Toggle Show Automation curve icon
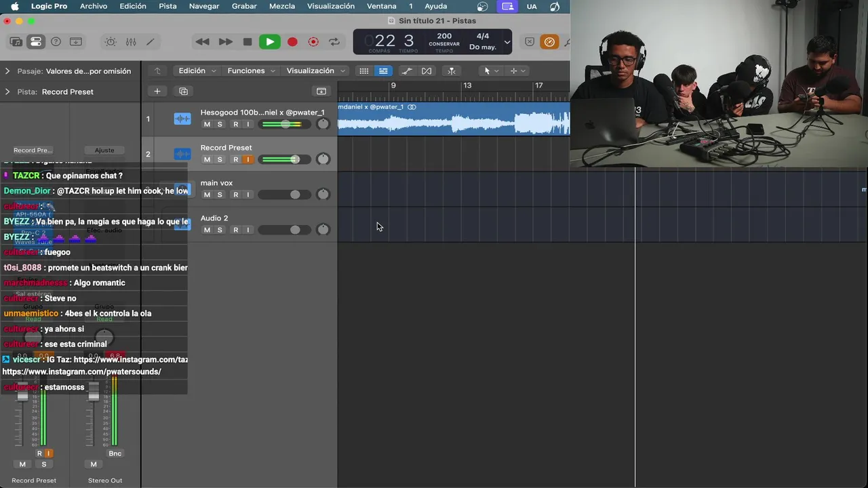868x488 pixels. pyautogui.click(x=407, y=71)
